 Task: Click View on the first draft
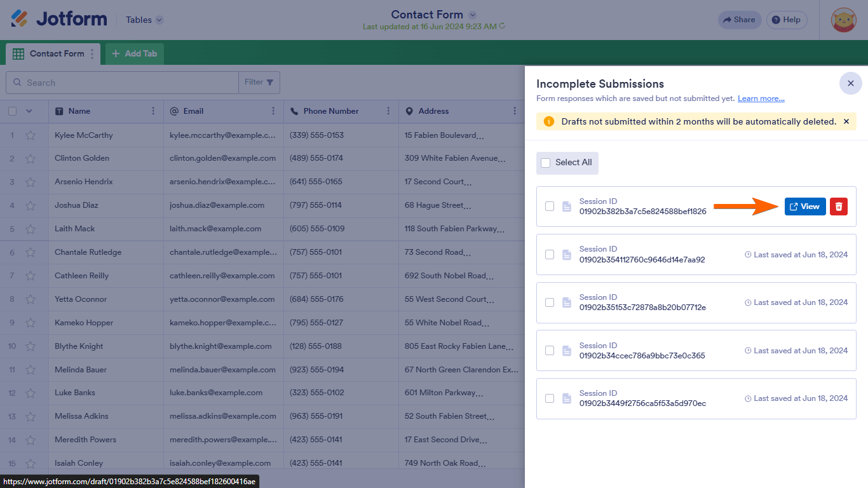click(804, 206)
